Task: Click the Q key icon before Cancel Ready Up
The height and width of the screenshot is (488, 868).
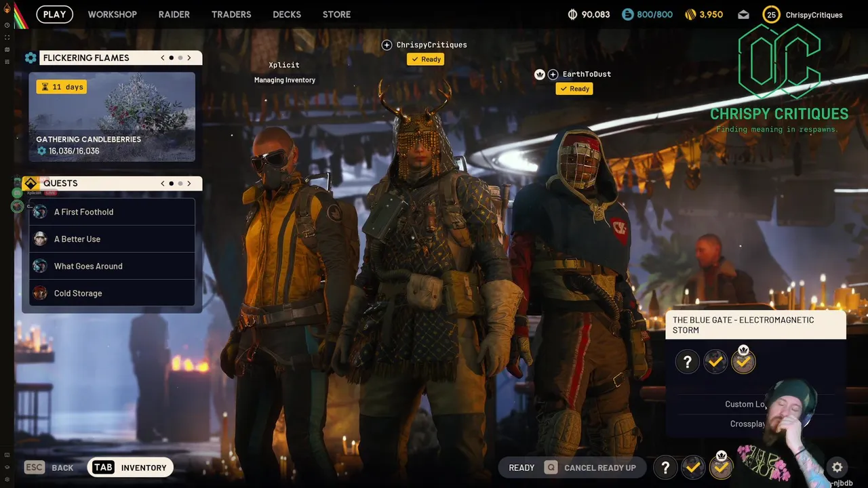Action: click(x=551, y=467)
